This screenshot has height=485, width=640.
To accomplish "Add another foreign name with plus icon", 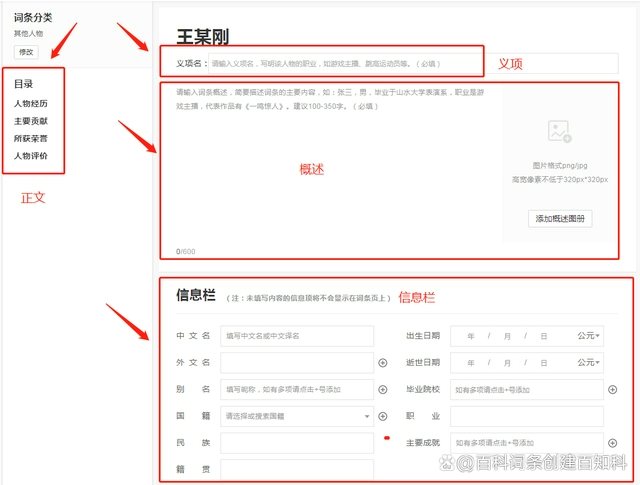I will (x=382, y=363).
